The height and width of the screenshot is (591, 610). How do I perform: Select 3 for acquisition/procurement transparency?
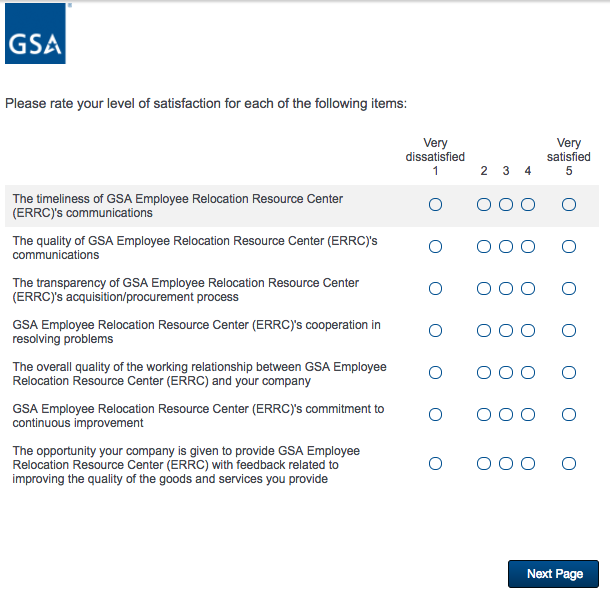(x=506, y=289)
